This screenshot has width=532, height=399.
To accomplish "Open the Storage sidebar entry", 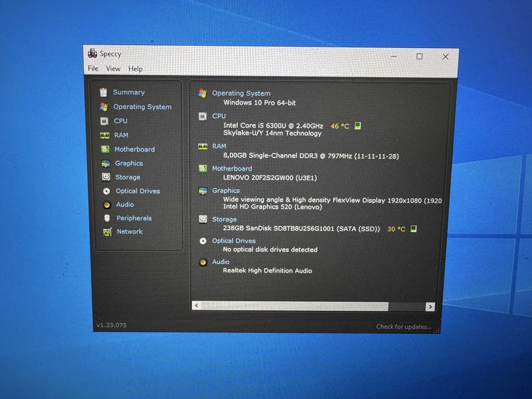I will (128, 177).
